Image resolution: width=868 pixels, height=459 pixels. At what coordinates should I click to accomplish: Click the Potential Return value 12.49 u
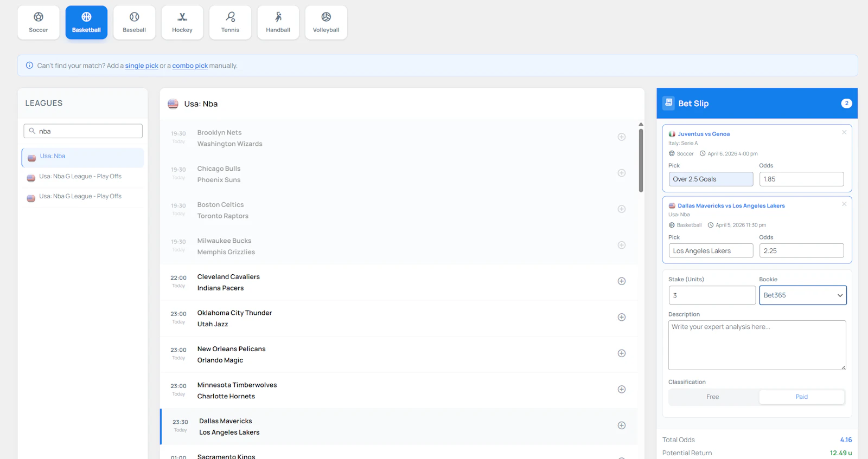coord(841,453)
